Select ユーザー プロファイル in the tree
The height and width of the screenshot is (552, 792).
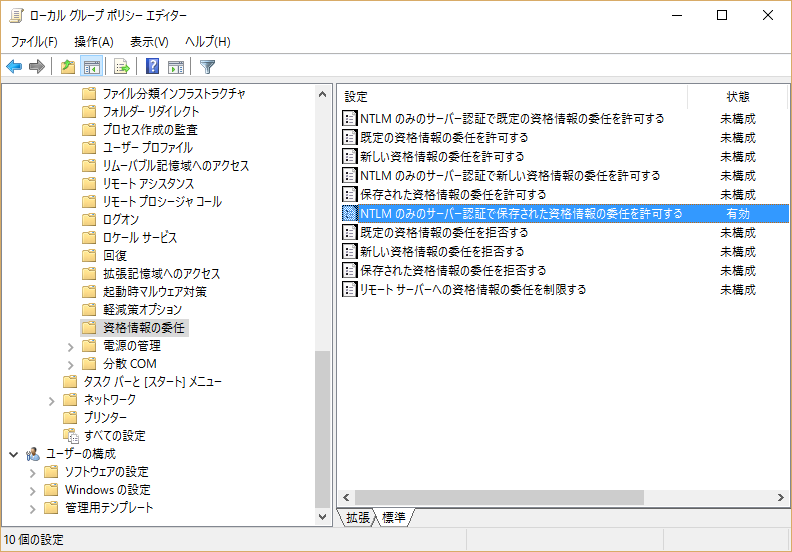(x=147, y=147)
